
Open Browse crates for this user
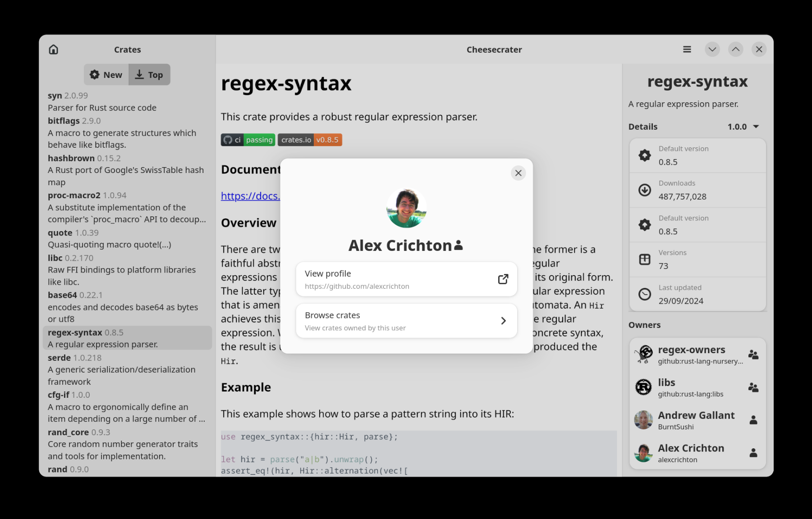click(x=407, y=321)
